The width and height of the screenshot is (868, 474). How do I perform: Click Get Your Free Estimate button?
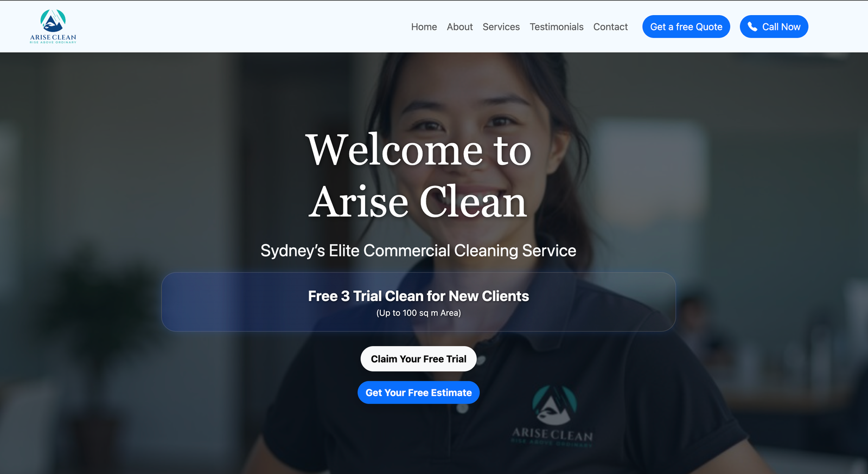coord(418,393)
